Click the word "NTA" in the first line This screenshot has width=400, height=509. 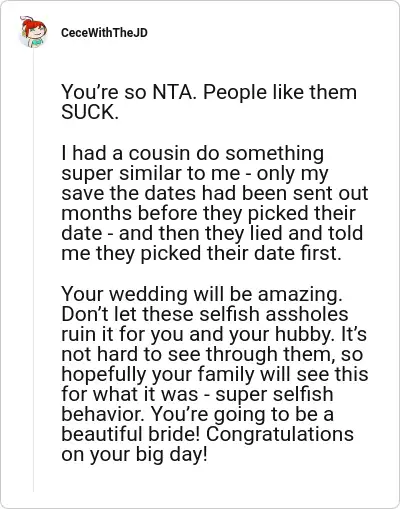point(173,92)
